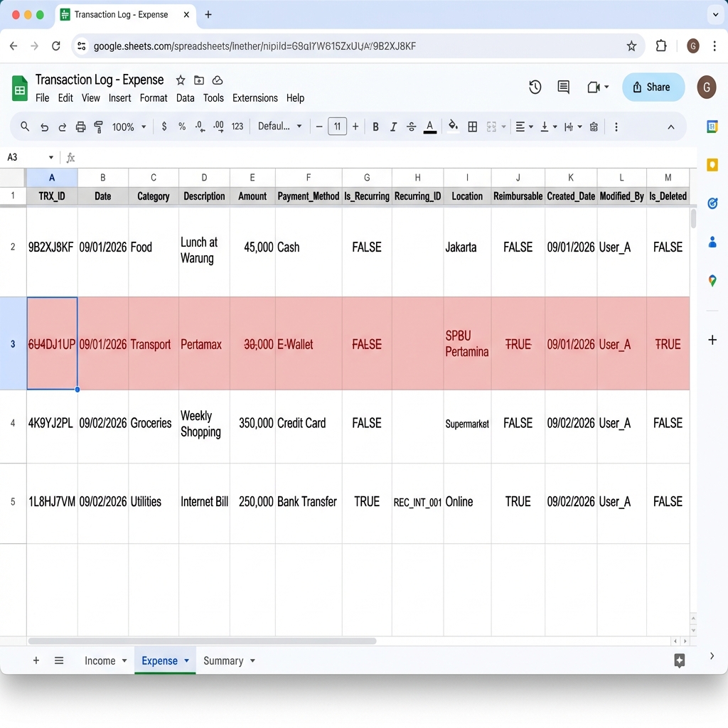Toggle bold formatting

[375, 127]
